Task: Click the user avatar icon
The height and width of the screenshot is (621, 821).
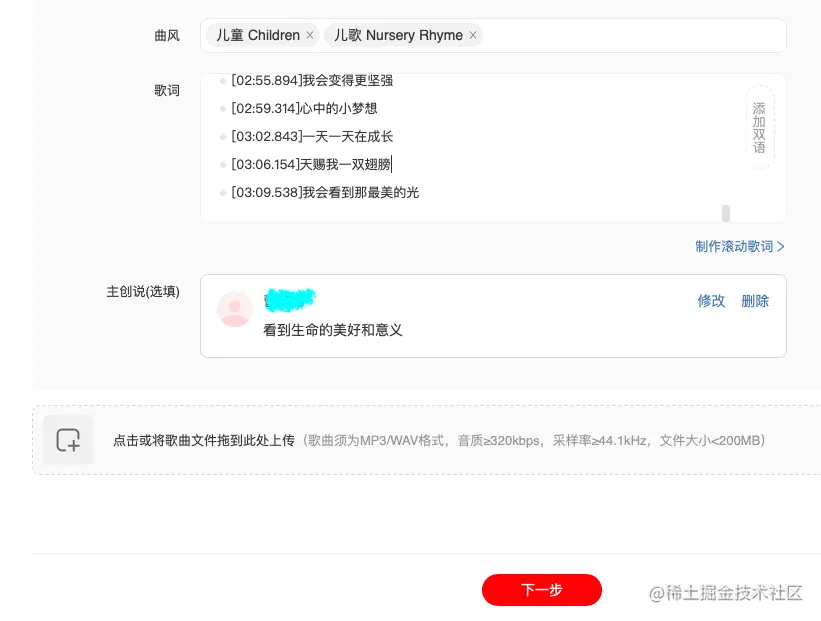Action: coord(235,309)
